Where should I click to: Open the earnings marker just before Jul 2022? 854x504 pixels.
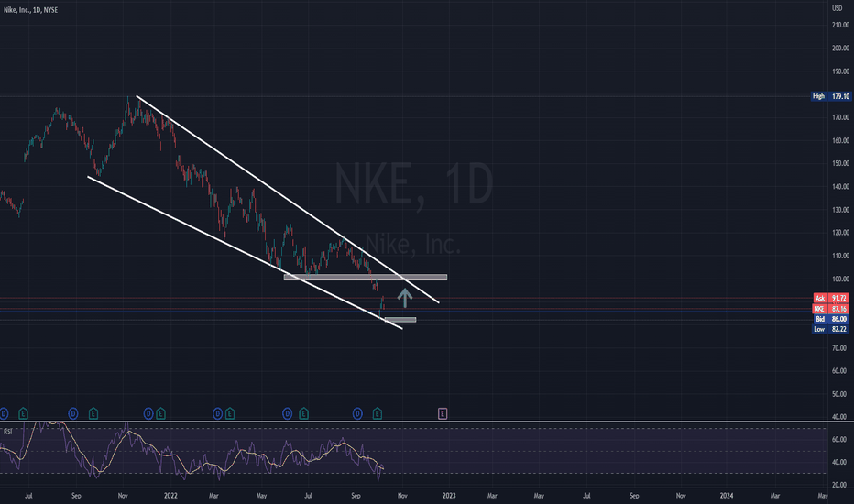coord(303,413)
